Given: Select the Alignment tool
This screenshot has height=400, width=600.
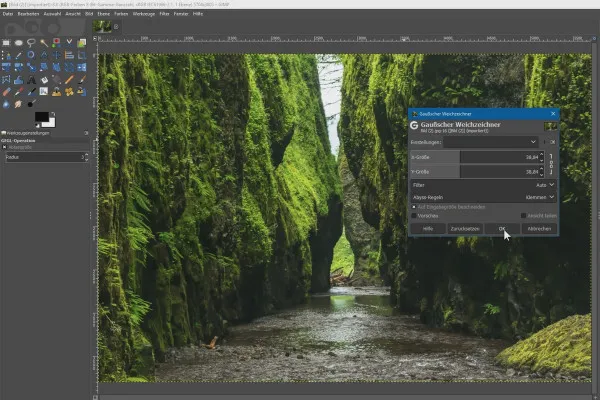Looking at the screenshot, I should [69, 55].
